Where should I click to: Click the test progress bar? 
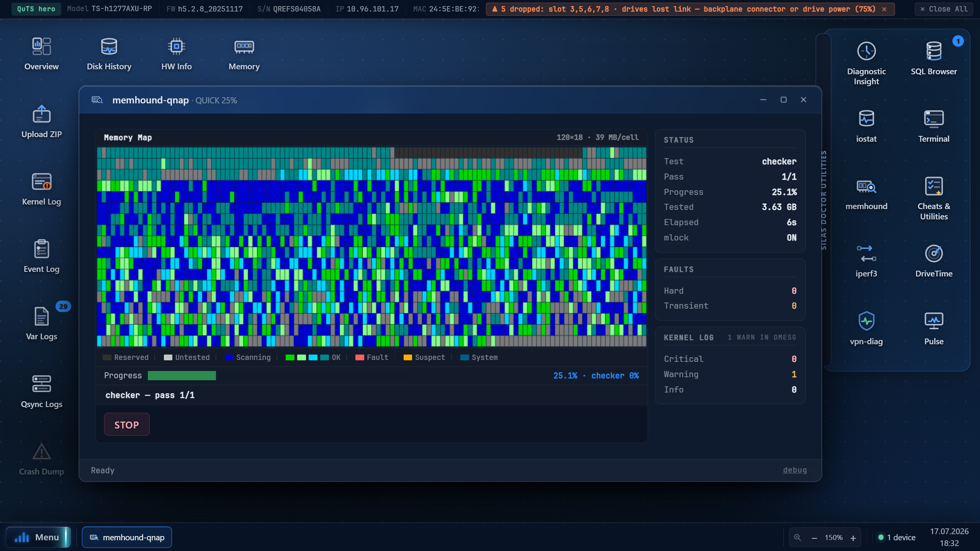pos(182,375)
